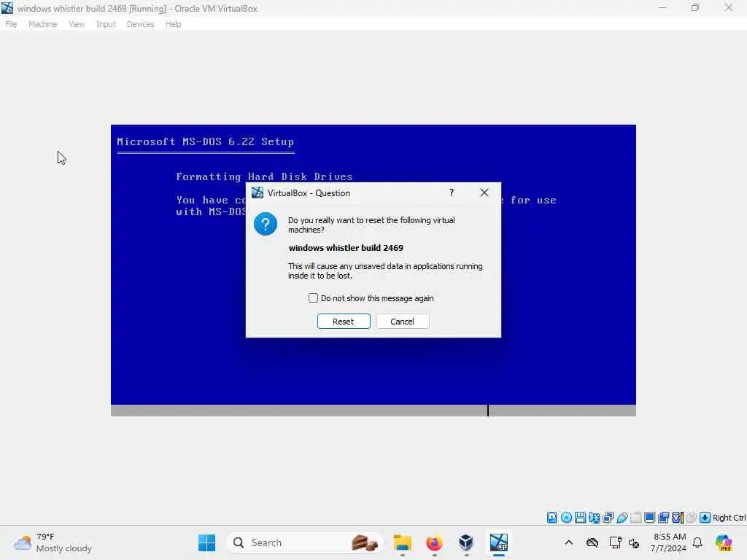Click the CPU virtualization status icon
This screenshot has height=560, width=747.
tap(677, 518)
